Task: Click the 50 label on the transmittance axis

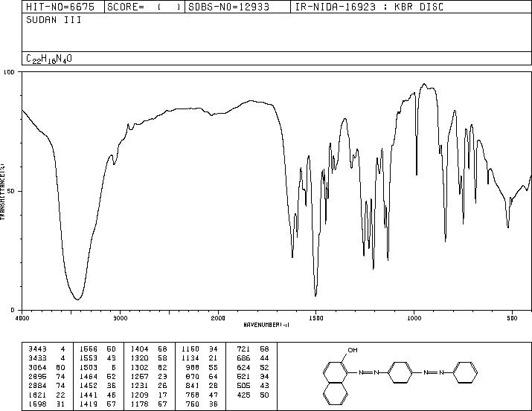Action: 11,191
